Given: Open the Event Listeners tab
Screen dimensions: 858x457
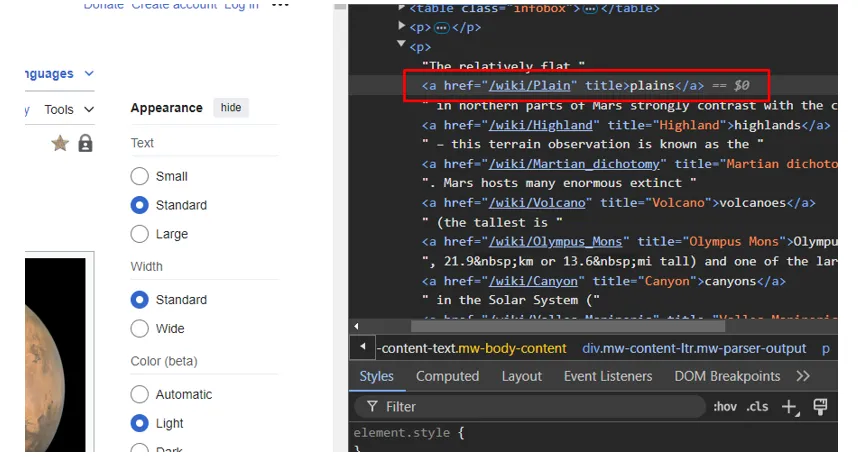Looking at the screenshot, I should (608, 376).
